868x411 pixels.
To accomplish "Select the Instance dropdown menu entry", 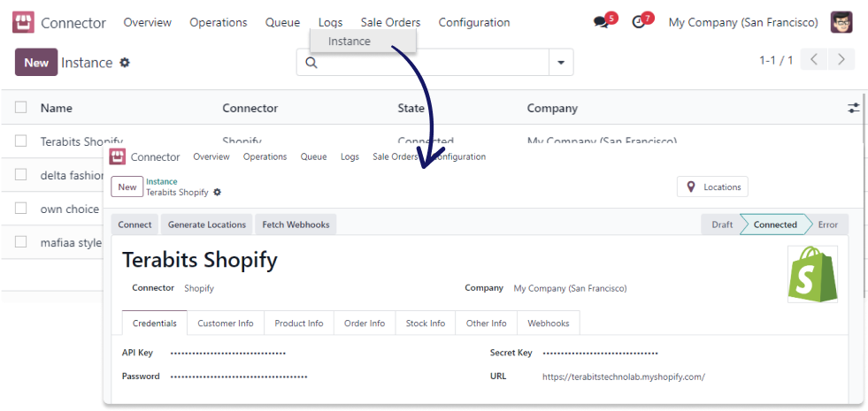I will pos(363,42).
